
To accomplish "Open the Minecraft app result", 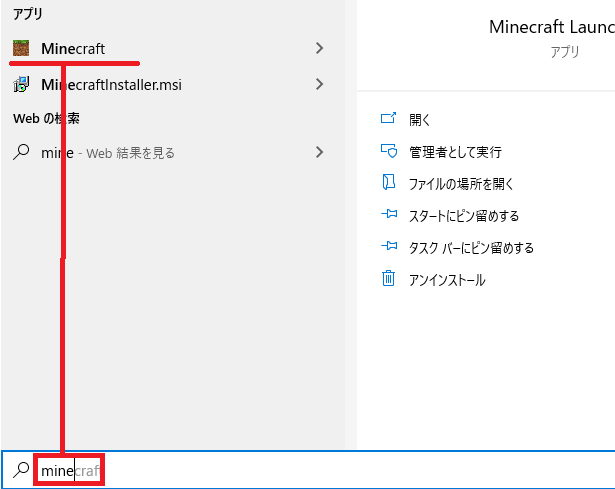I will tap(173, 49).
